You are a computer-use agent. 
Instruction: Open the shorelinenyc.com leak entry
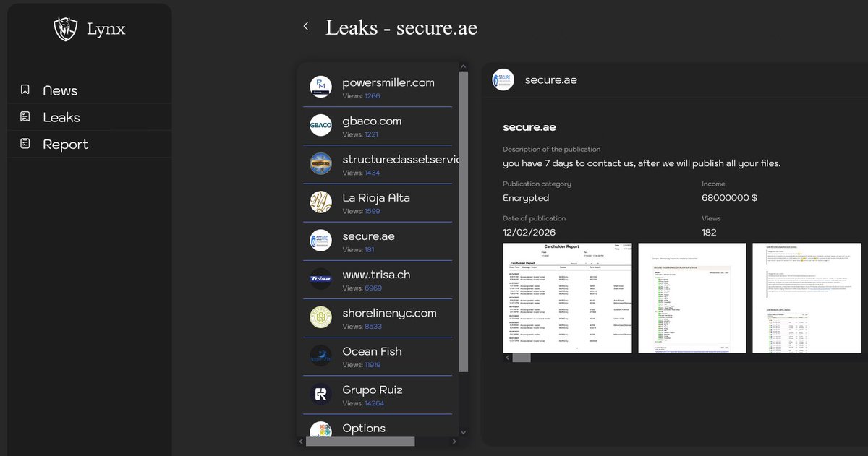(x=378, y=317)
